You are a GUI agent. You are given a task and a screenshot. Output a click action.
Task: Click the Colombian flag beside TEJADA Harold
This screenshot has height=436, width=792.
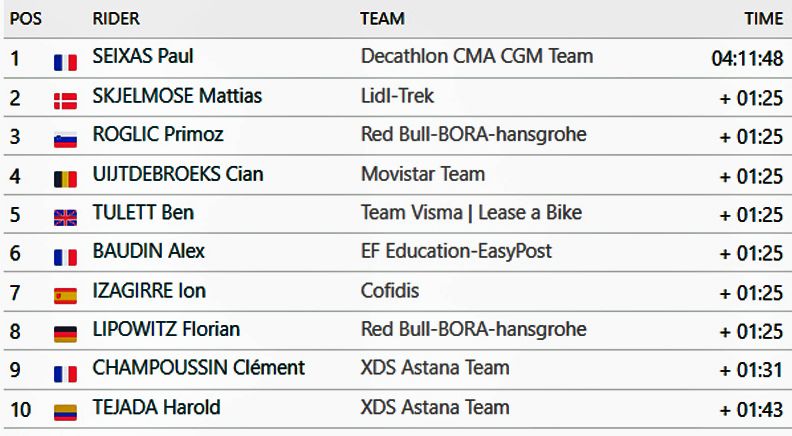point(65,411)
